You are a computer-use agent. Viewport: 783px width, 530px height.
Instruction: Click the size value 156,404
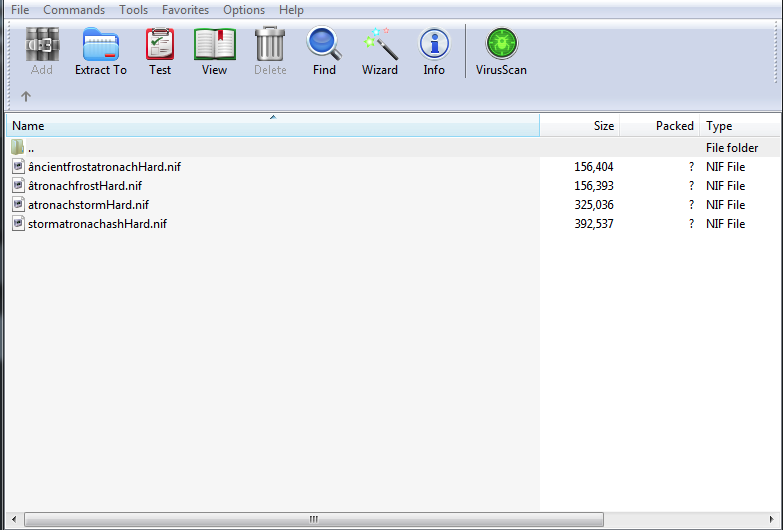[x=594, y=167]
